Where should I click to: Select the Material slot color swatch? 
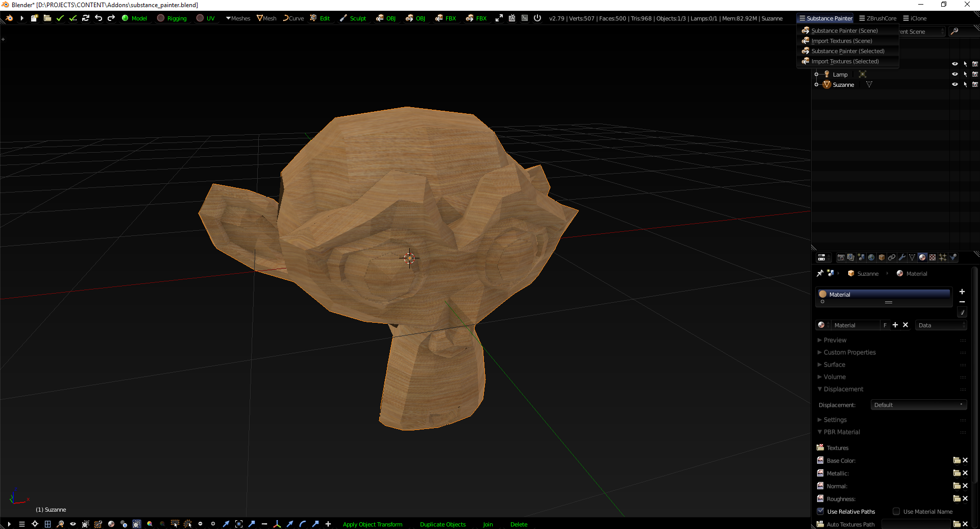[x=823, y=294]
